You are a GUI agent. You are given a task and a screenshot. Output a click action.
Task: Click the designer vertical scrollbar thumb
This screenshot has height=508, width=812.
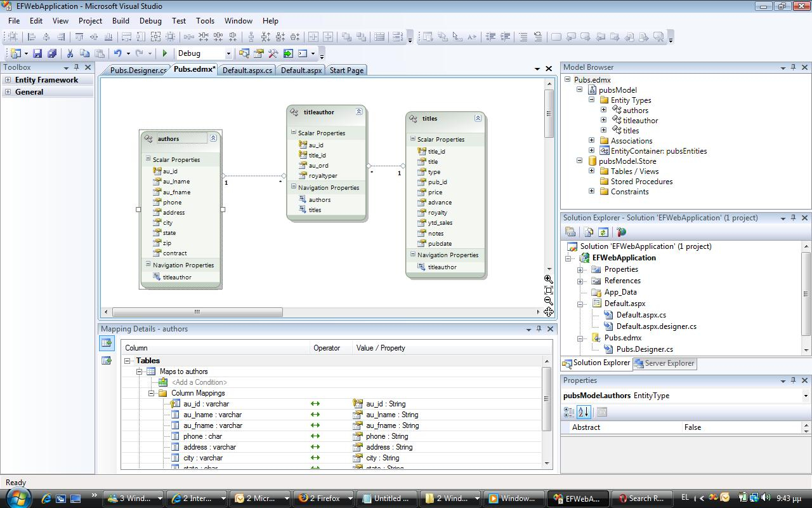point(549,114)
